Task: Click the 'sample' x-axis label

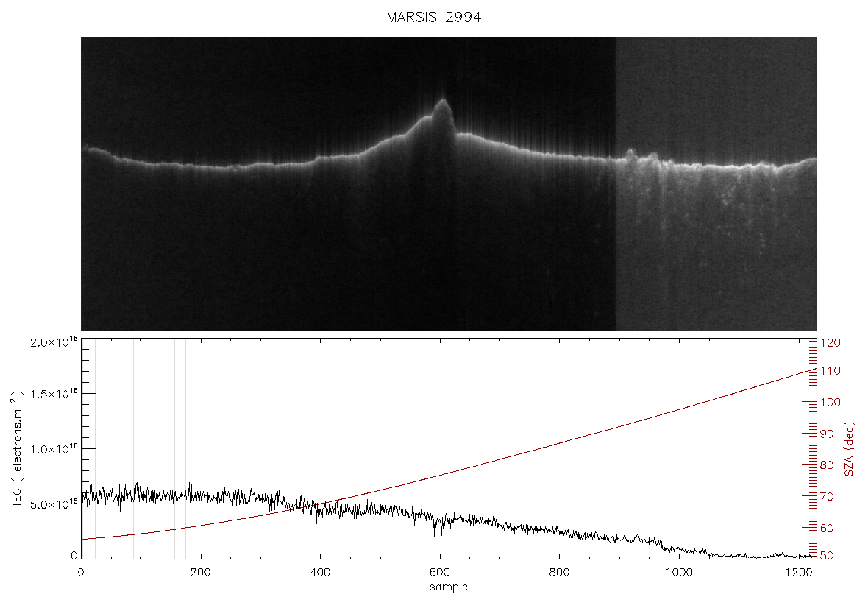Action: pyautogui.click(x=449, y=587)
